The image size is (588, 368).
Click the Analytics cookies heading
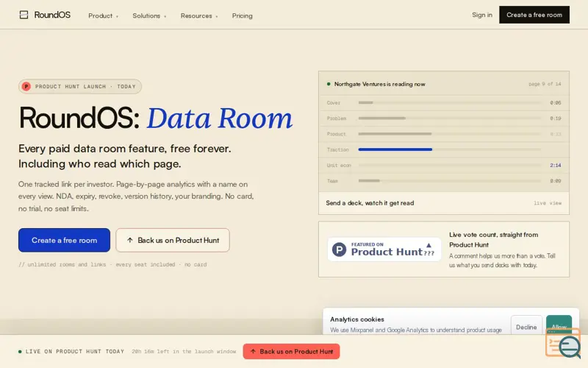[x=357, y=319]
